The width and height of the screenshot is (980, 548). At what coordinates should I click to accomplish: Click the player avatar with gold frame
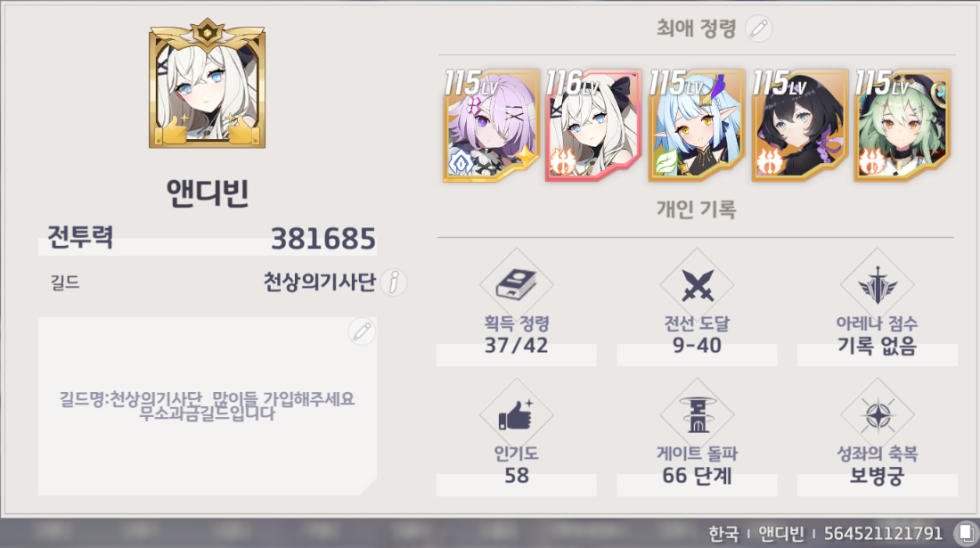[x=207, y=84]
